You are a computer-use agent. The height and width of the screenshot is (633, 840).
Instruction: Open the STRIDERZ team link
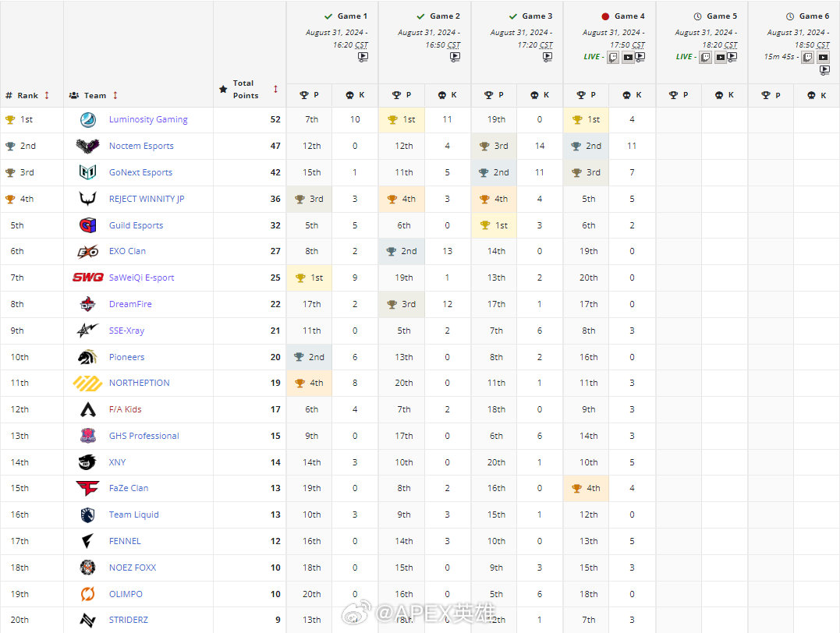[129, 621]
